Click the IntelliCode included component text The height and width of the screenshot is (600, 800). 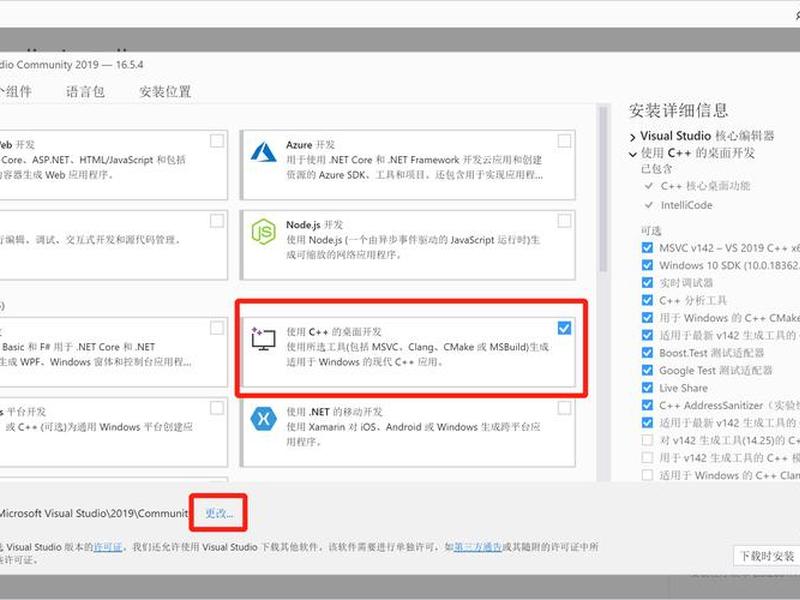(x=686, y=205)
